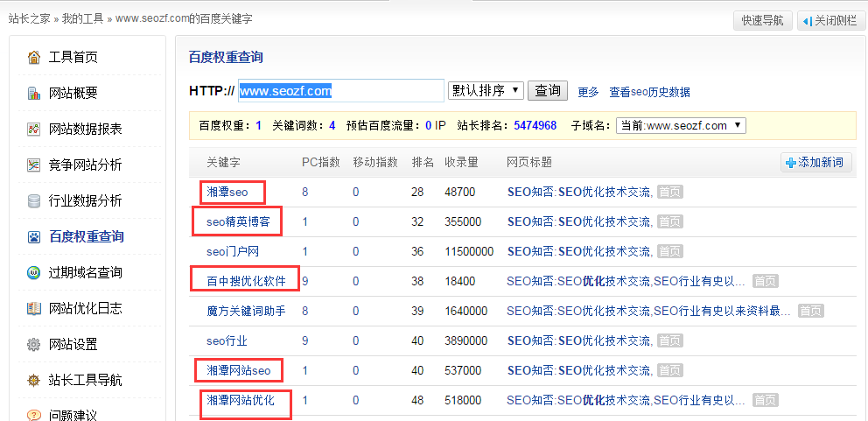Image resolution: width=868 pixels, height=421 pixels.
Task: Click the 网站数据报表 chart icon
Action: point(34,129)
